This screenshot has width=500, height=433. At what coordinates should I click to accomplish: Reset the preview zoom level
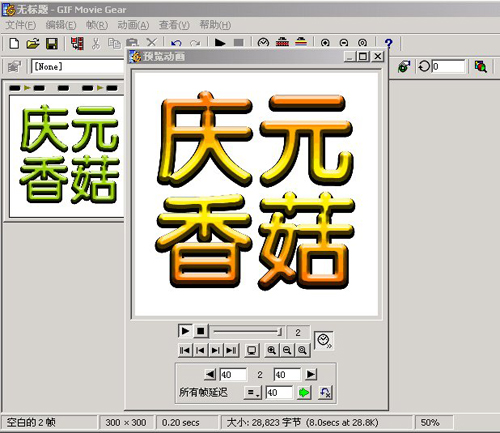[303, 350]
